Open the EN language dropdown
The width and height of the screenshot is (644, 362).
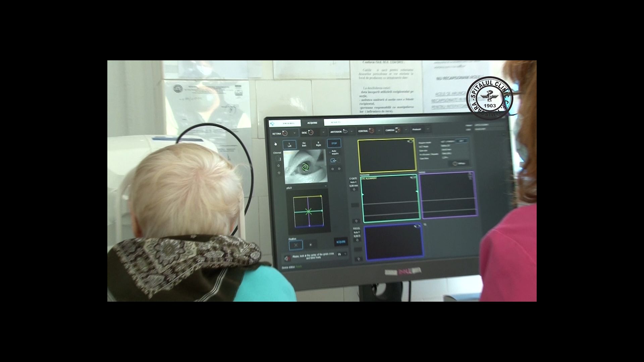(341, 254)
